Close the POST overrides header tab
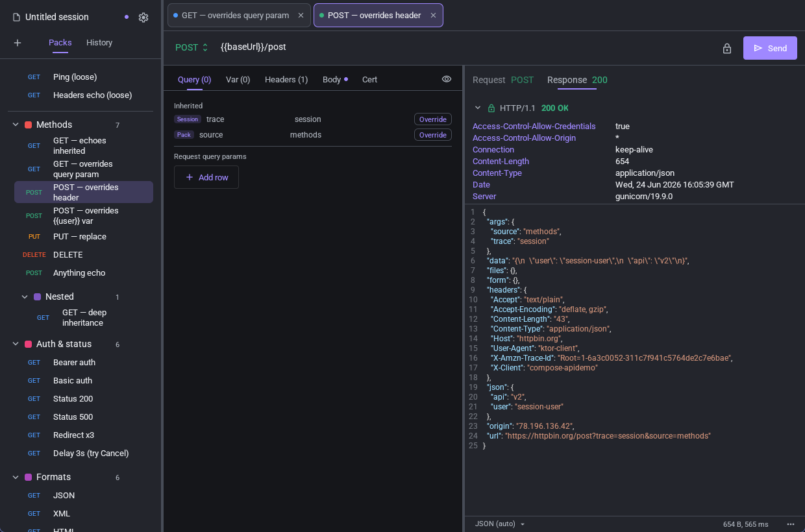 coord(433,16)
